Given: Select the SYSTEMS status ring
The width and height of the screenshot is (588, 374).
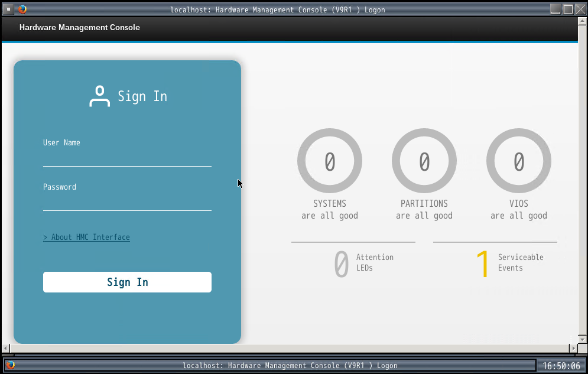Looking at the screenshot, I should (x=330, y=161).
